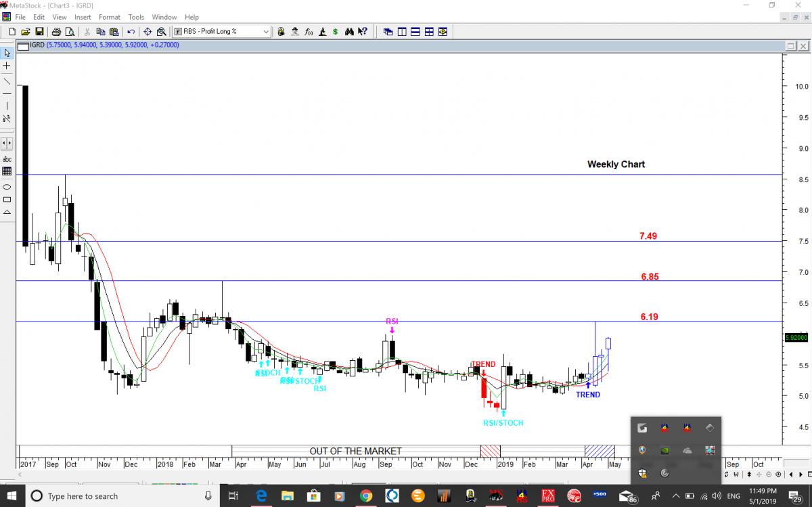Expand the RBS - Profit Long % dropdown

tap(265, 32)
